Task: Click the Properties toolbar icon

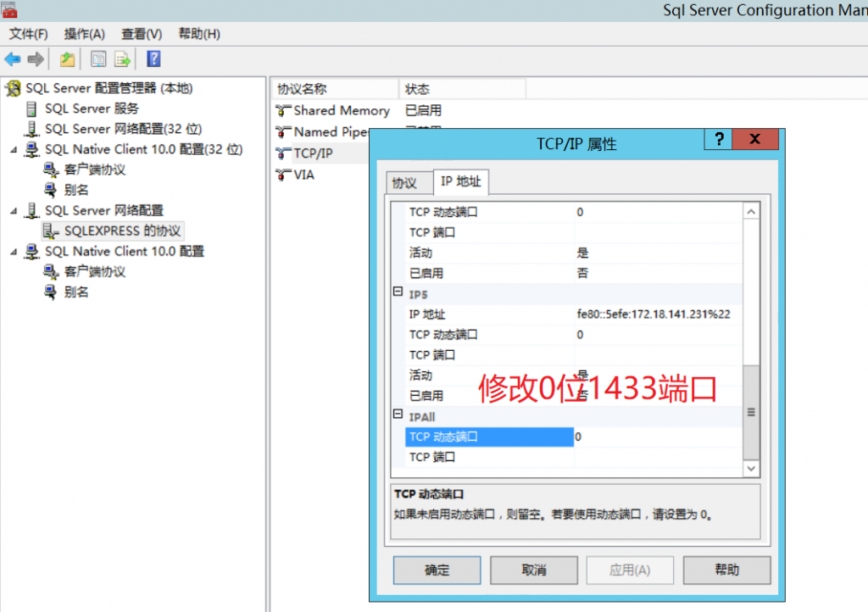Action: tap(98, 59)
